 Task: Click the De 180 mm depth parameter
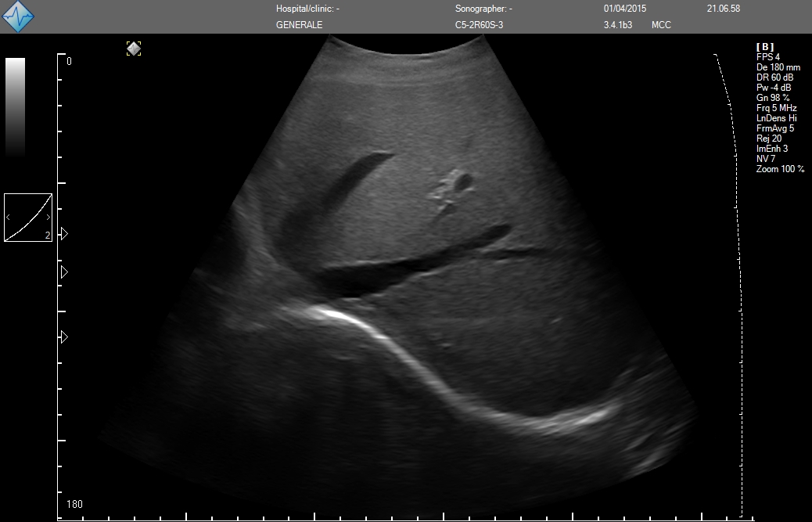tap(778, 67)
